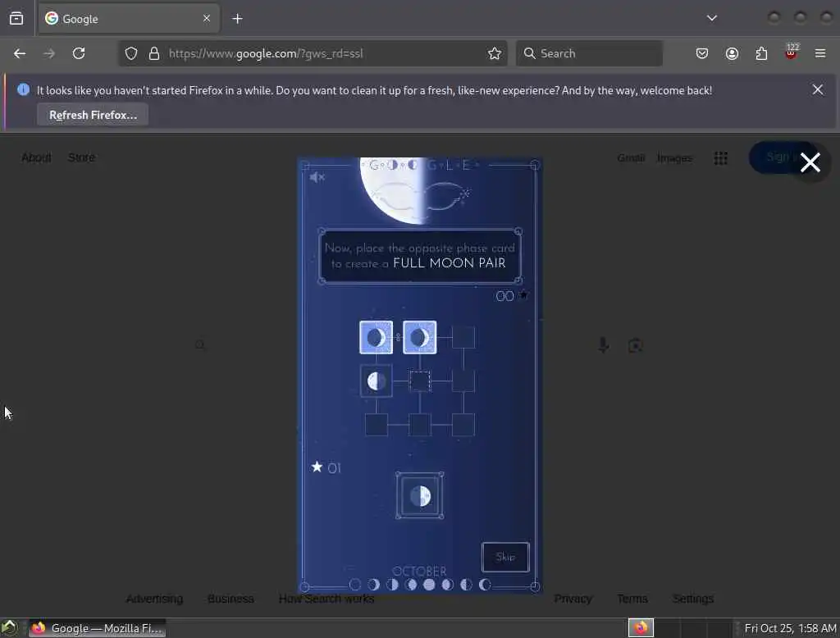Click the Privacy footer link
This screenshot has width=840, height=638.
tap(573, 599)
